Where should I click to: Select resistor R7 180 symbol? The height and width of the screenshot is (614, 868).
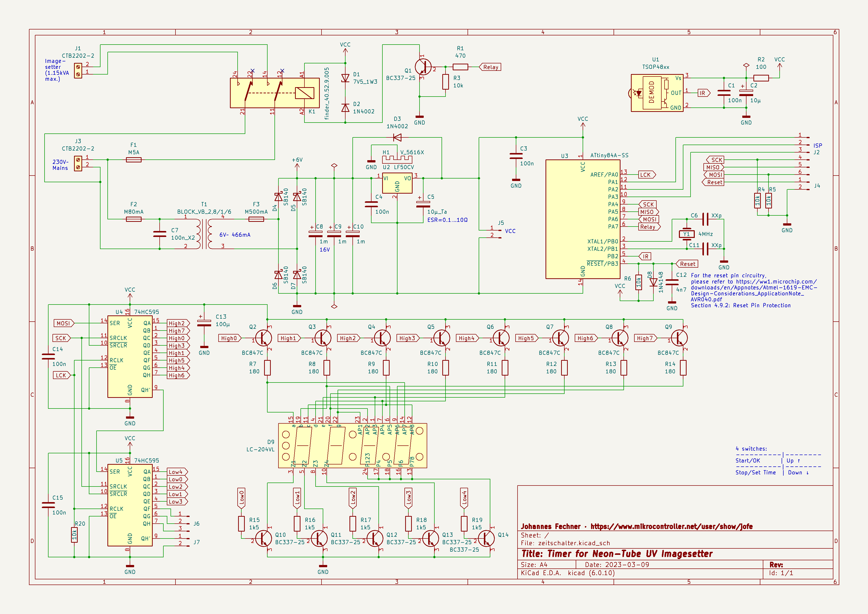pos(267,367)
